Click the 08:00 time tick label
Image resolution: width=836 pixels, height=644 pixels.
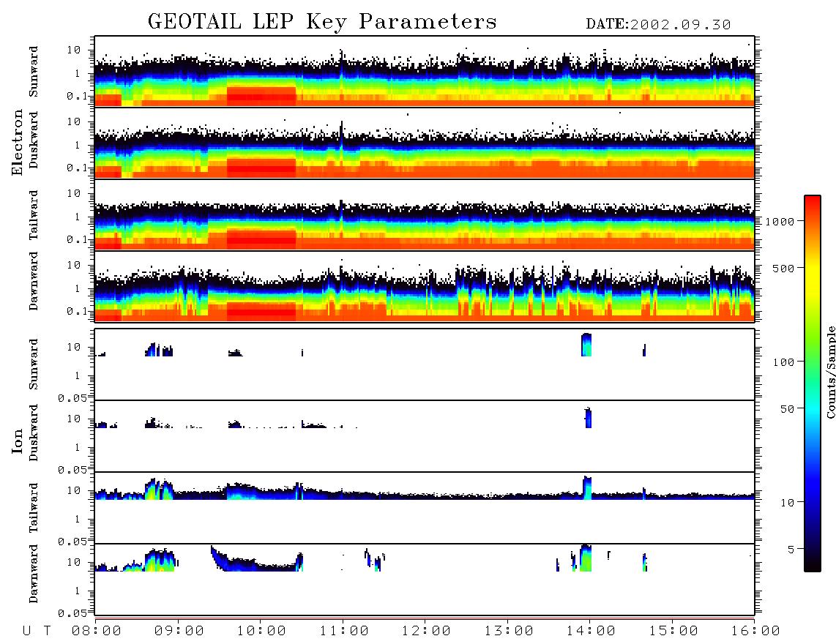(97, 631)
